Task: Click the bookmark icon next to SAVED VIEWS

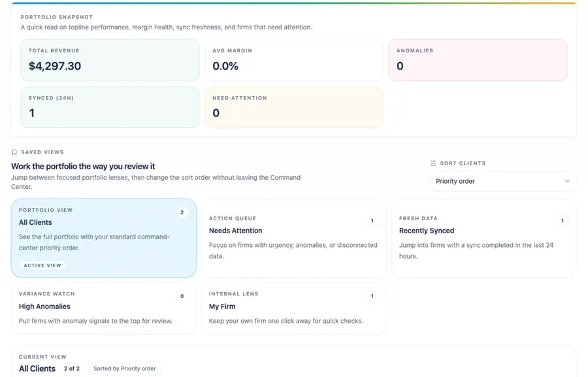Action: tap(15, 152)
